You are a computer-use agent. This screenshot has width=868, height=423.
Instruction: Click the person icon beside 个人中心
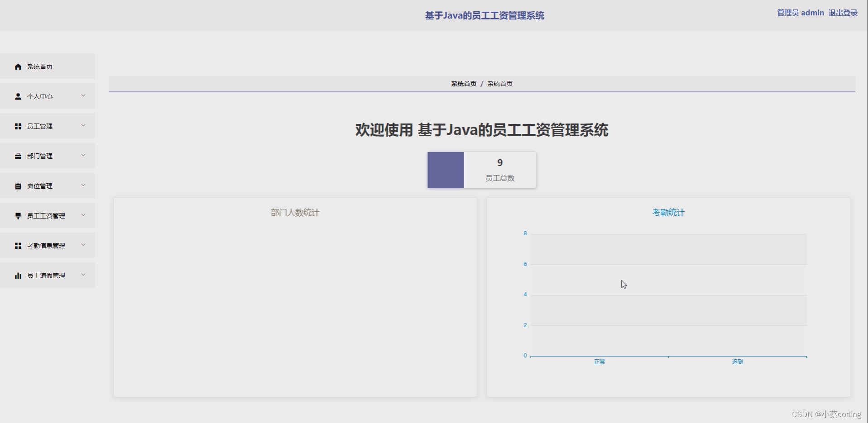tap(18, 96)
